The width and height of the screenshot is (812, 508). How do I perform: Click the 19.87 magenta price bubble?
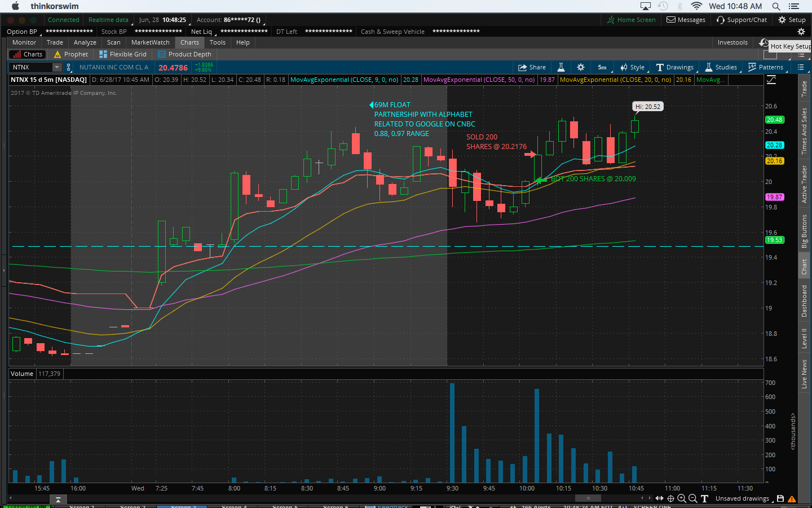click(774, 197)
